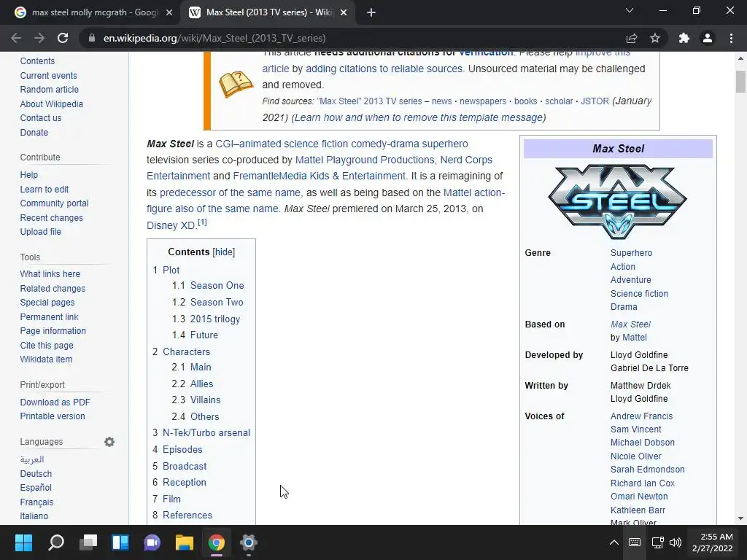
Task: Click What links here tool
Action: [x=50, y=274]
